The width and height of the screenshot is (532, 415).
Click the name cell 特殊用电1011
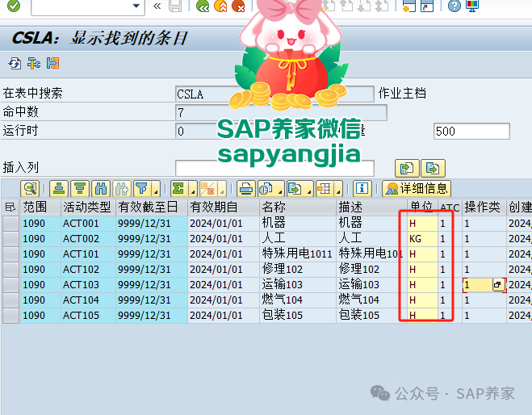(298, 254)
